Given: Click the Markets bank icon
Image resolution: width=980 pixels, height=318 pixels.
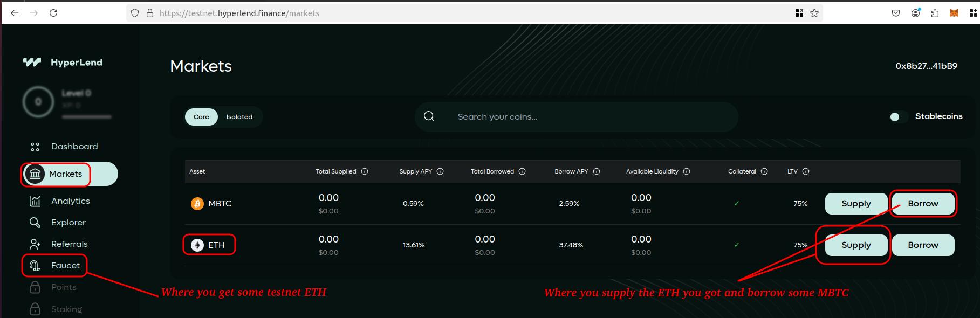Looking at the screenshot, I should [35, 174].
